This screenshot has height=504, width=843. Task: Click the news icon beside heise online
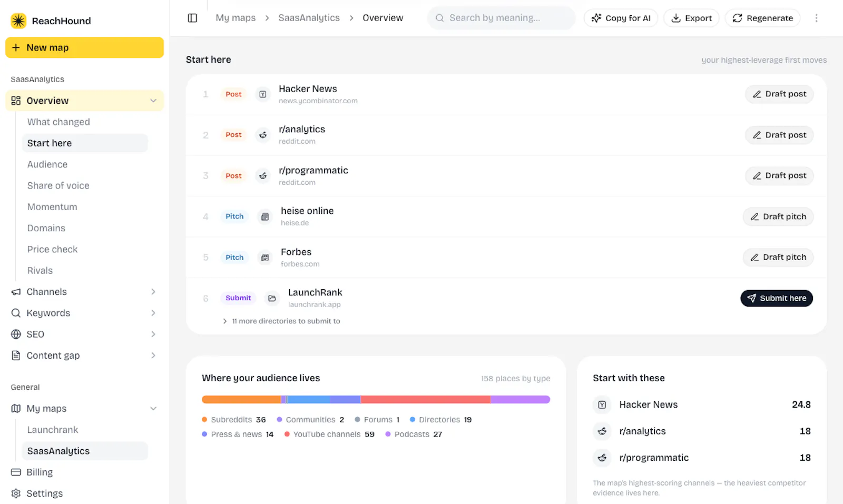264,216
